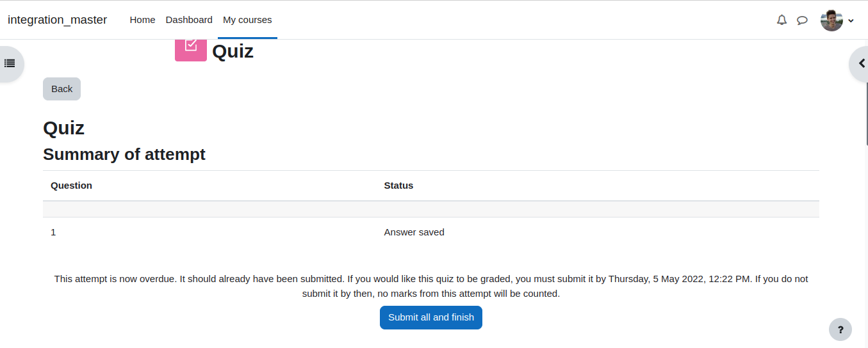Click the pink quiz activity icon
Screen dimensions: 868x348
[x=191, y=49]
